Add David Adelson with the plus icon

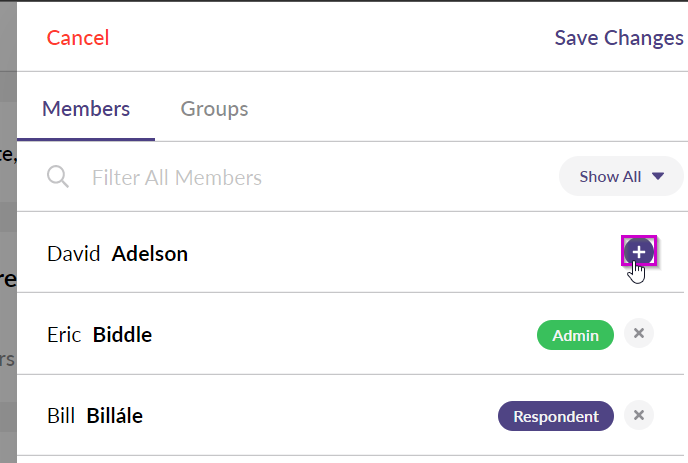(x=639, y=251)
